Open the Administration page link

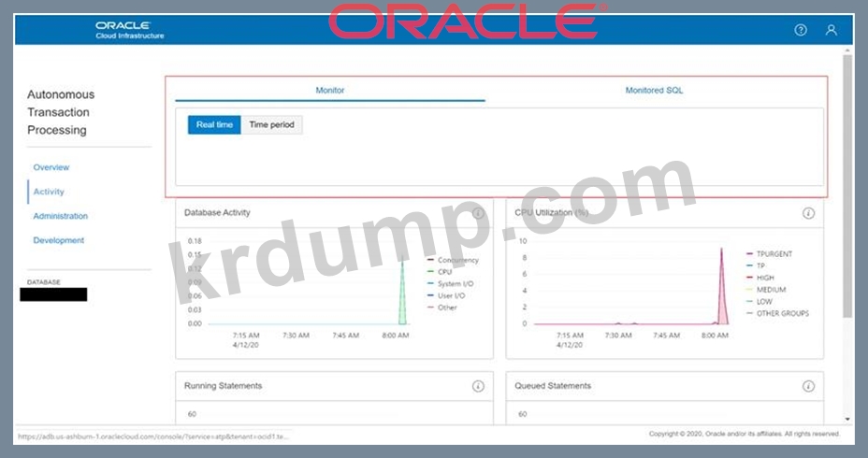point(61,216)
